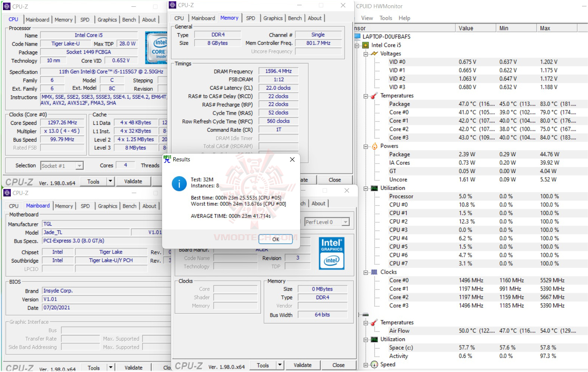Click the thermometer icon above the Air Flow row
The image size is (588, 372).
pos(374,322)
